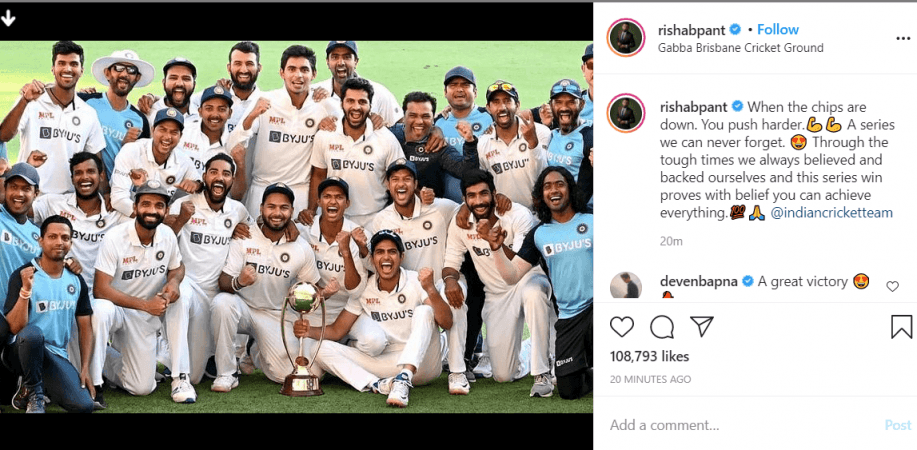Click the Post comment button
The image size is (917, 450).
[898, 425]
